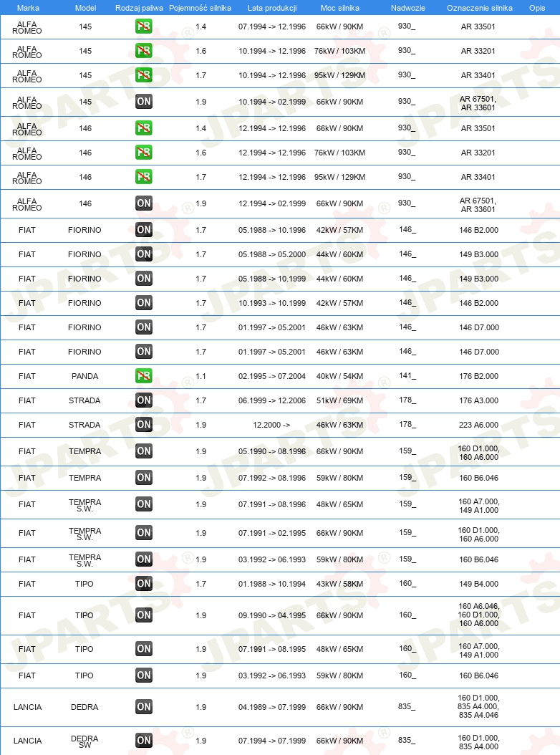560x755 pixels.
Task: Click the ON icon for Fiorino 05.1988 -> 10.1996
Action: click(x=143, y=230)
